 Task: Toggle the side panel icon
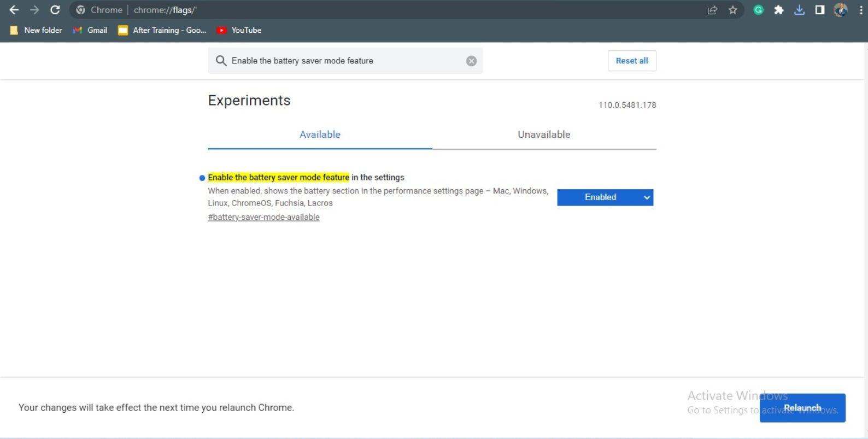click(x=819, y=10)
